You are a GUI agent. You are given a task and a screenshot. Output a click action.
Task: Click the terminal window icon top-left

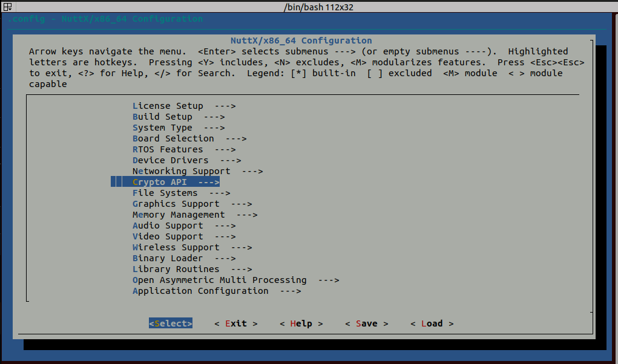coord(7,6)
